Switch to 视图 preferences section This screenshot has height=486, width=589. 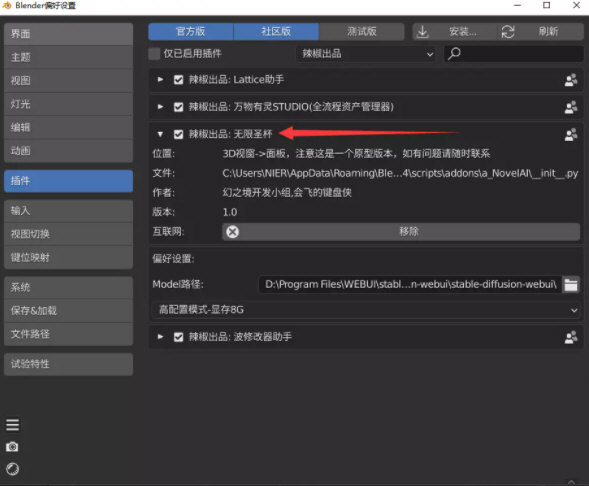pyautogui.click(x=68, y=81)
